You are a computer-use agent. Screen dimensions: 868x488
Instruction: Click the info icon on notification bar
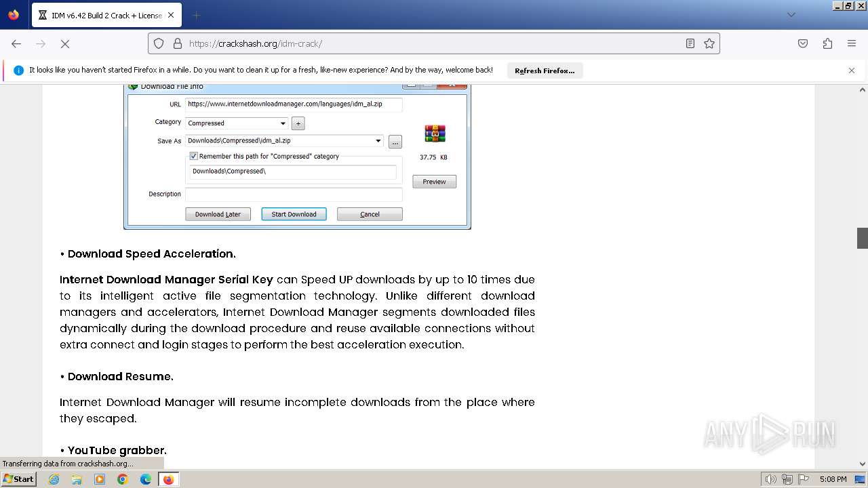point(18,70)
